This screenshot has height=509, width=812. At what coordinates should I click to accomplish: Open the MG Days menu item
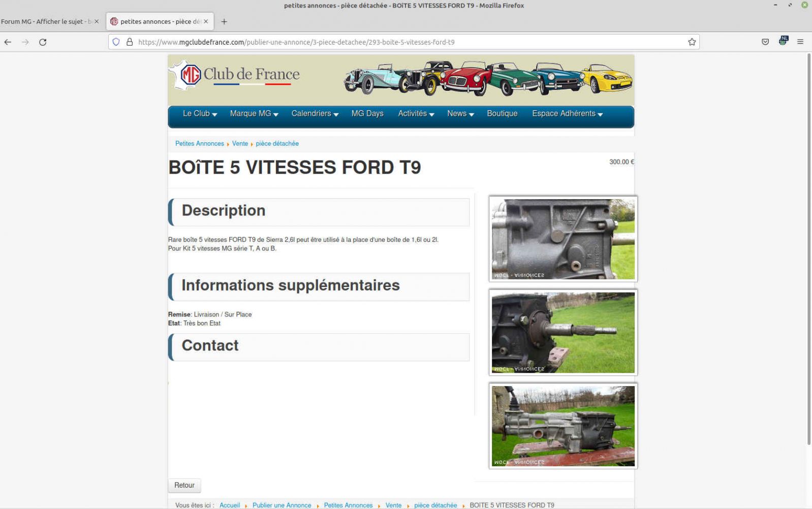point(367,114)
